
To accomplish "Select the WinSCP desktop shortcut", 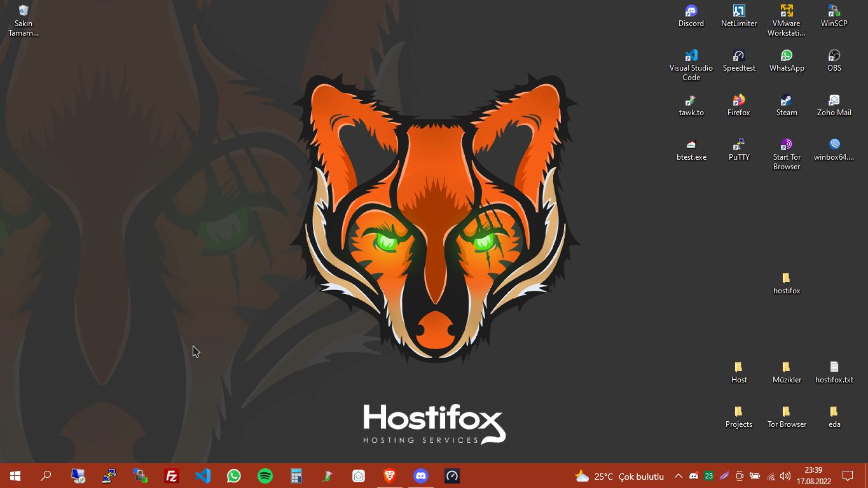I will click(834, 17).
